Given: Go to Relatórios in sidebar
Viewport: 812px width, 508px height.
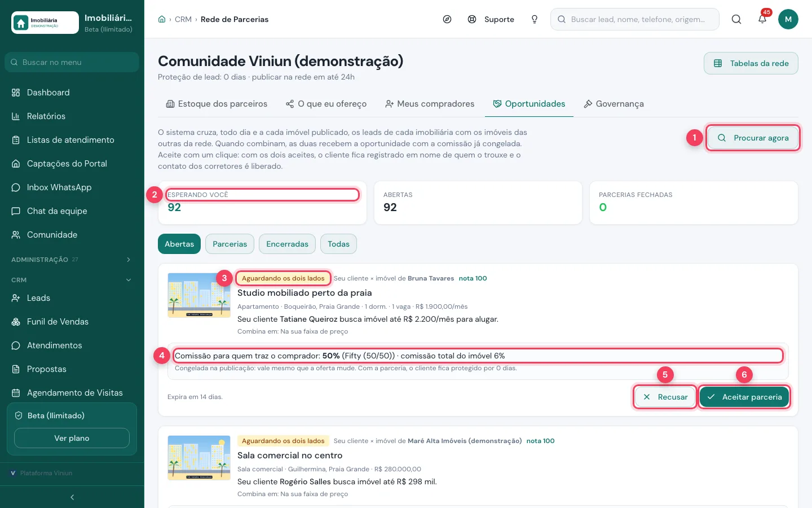Looking at the screenshot, I should coord(72,116).
